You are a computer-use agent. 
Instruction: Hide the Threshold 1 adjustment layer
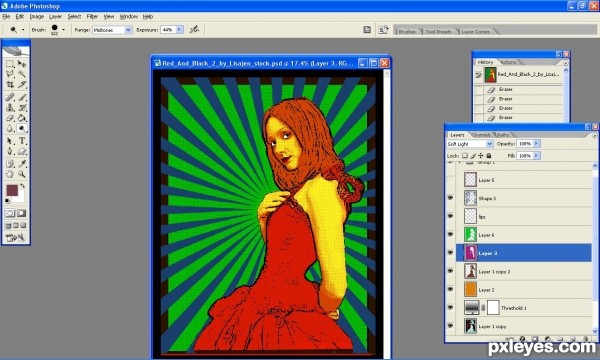point(450,308)
